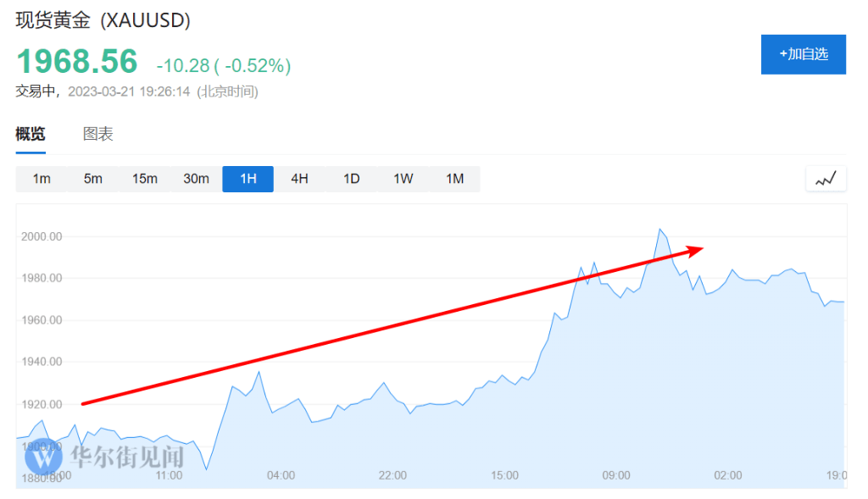Select the 1D timeframe
The width and height of the screenshot is (868, 499).
pyautogui.click(x=352, y=179)
